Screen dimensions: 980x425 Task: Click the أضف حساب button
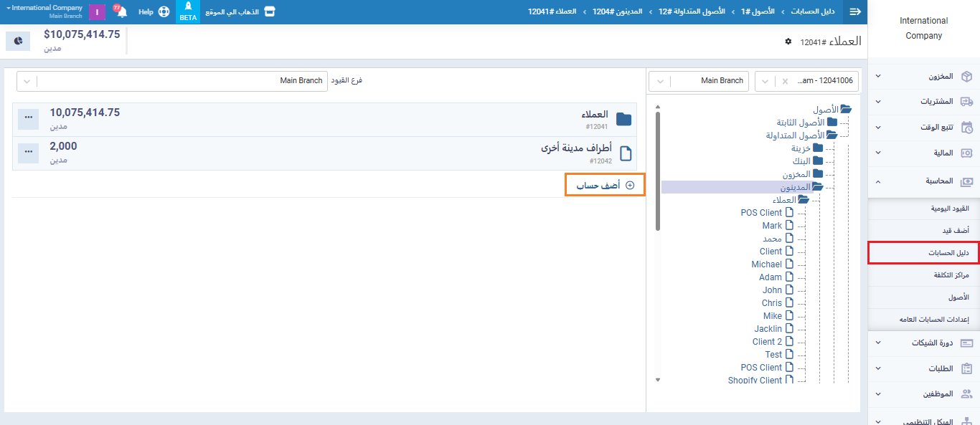tap(605, 185)
